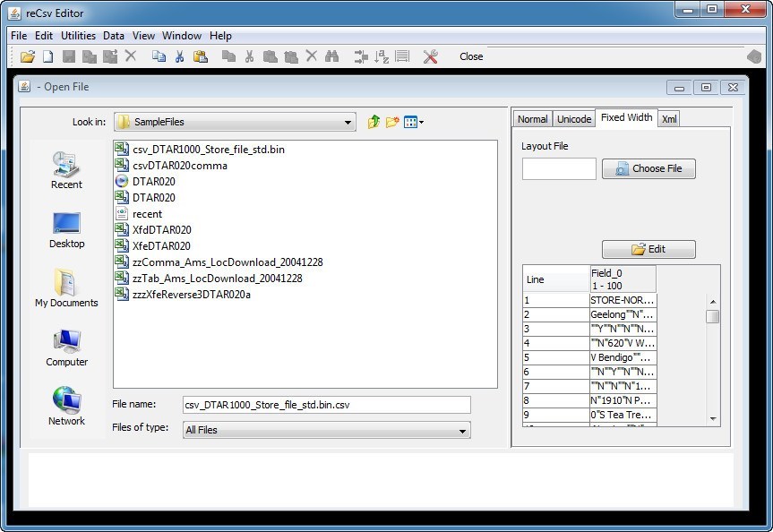773x532 pixels.
Task: Open Network location shortcut
Action: [x=66, y=407]
